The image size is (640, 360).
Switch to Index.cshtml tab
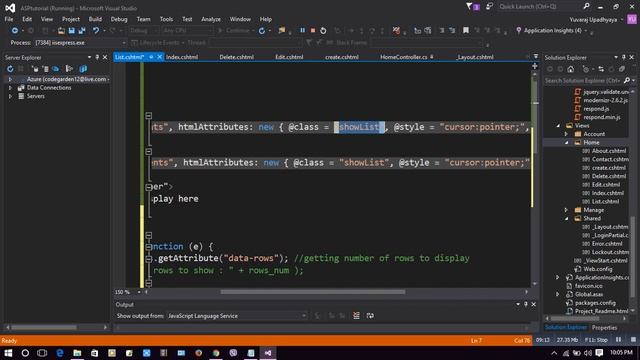coord(182,57)
